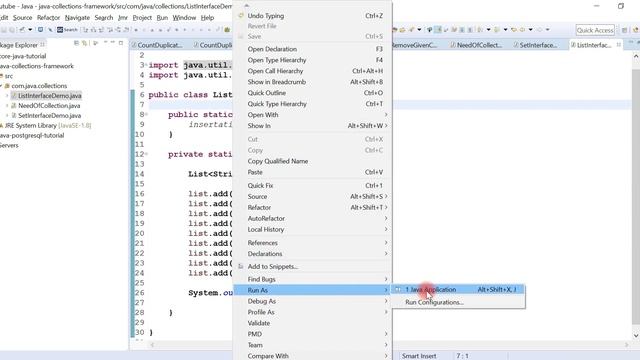This screenshot has width=640, height=360.
Task: Click the Quick Access field
Action: (595, 30)
